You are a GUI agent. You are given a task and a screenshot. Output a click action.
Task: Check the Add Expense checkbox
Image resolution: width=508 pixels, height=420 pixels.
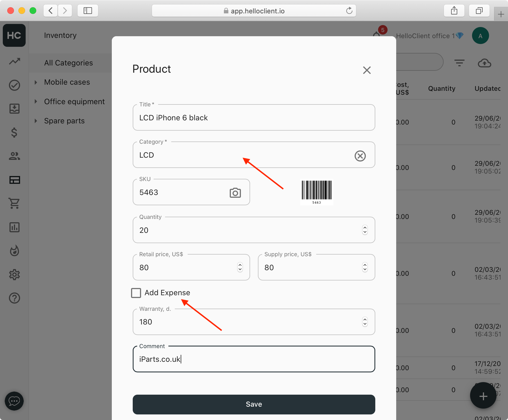coord(136,293)
